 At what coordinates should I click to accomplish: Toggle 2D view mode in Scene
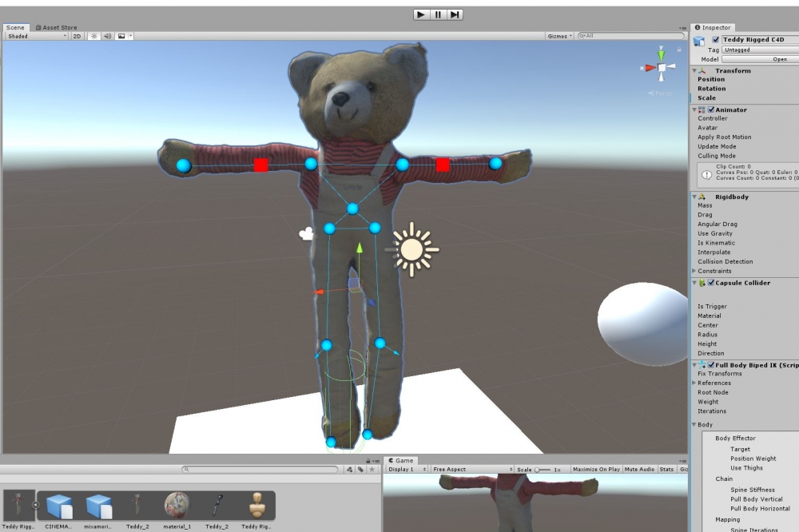click(77, 36)
